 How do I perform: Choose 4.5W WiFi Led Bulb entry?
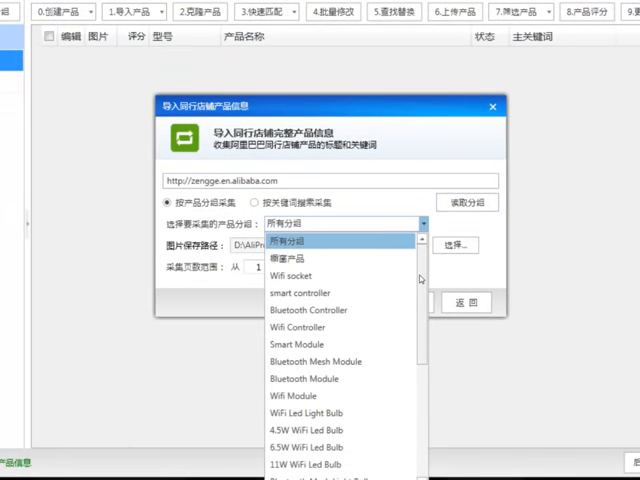[340, 430]
